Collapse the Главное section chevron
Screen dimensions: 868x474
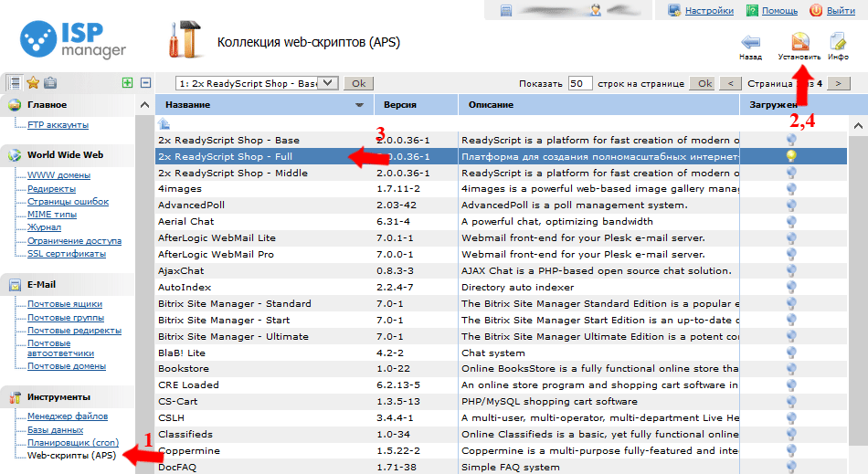144,104
